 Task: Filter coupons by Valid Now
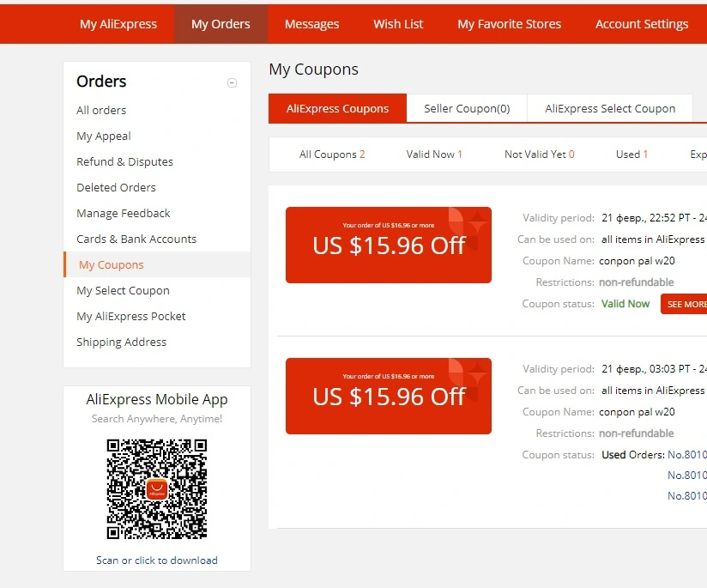click(x=434, y=155)
